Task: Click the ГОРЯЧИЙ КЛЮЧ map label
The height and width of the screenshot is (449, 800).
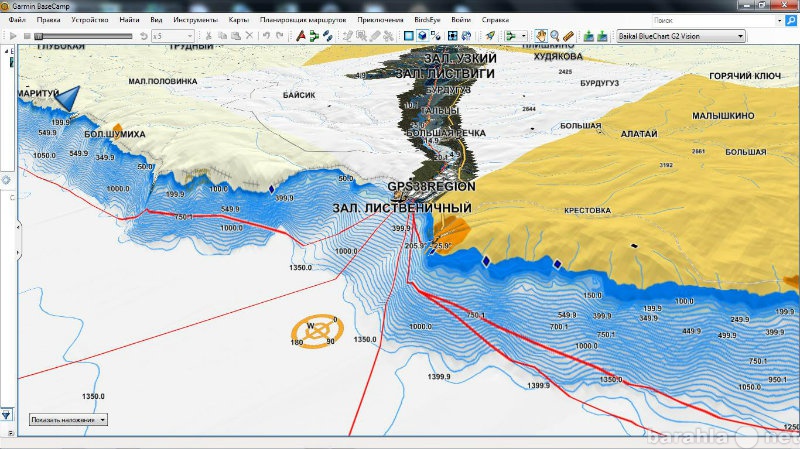Action: tap(745, 76)
